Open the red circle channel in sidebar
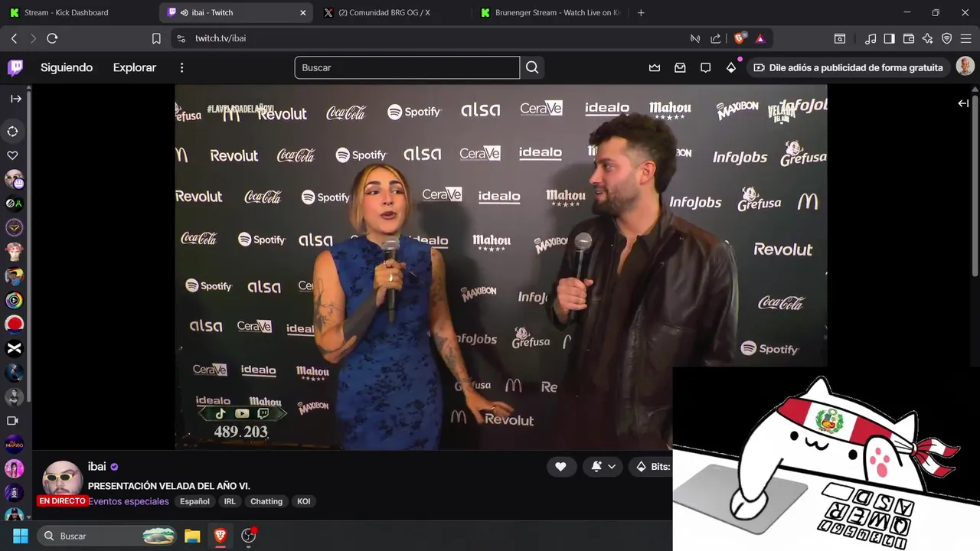The width and height of the screenshot is (980, 551). tap(15, 324)
